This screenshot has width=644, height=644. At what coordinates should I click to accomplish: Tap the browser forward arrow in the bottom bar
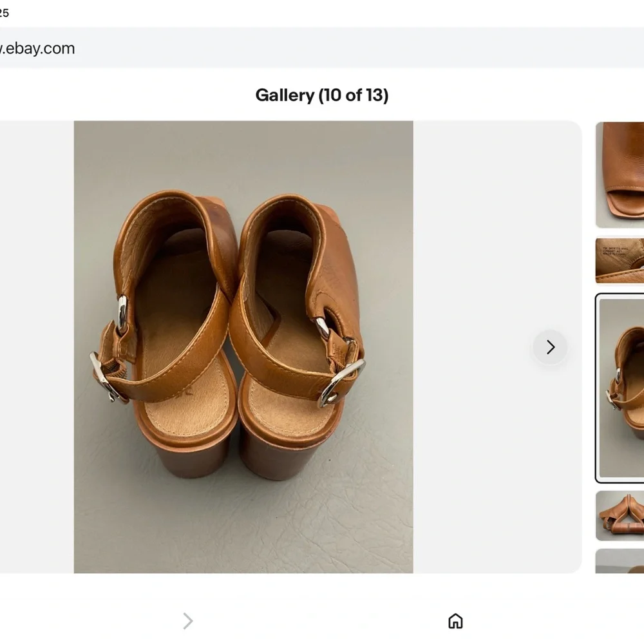click(187, 621)
